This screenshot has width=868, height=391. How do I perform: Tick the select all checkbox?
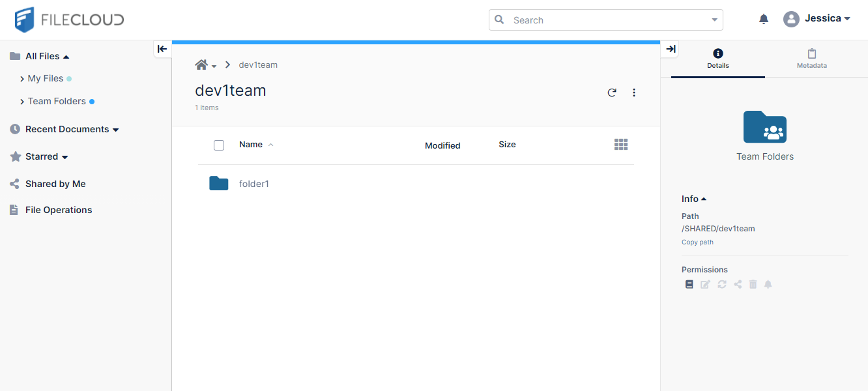219,145
